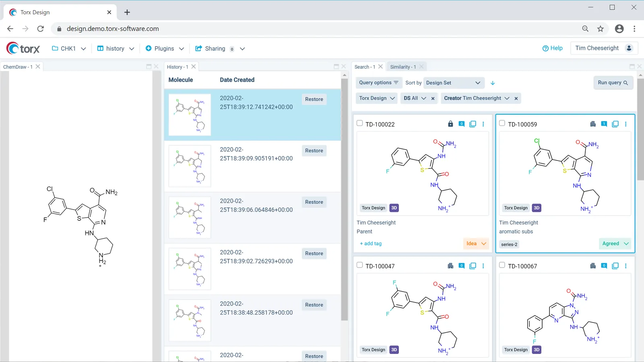This screenshot has height=362, width=644.
Task: Open kebab menu on TD-100047 card
Action: click(x=483, y=265)
